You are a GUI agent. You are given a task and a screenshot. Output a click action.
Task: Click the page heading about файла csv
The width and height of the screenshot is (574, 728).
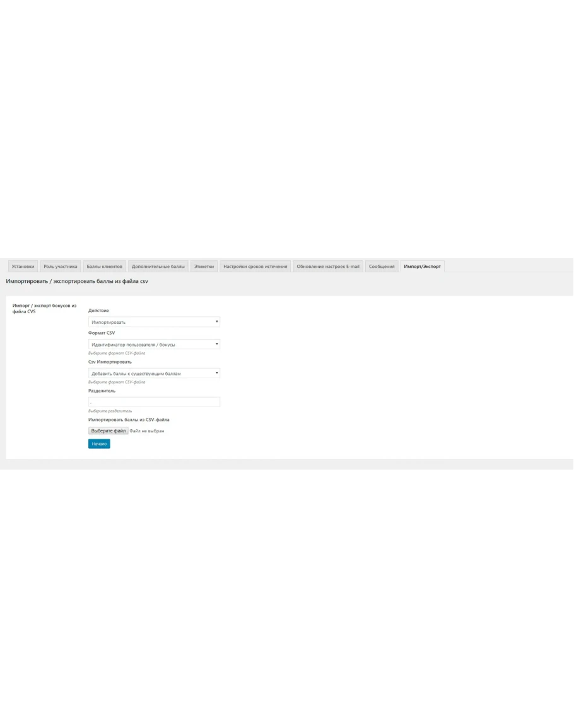77,281
